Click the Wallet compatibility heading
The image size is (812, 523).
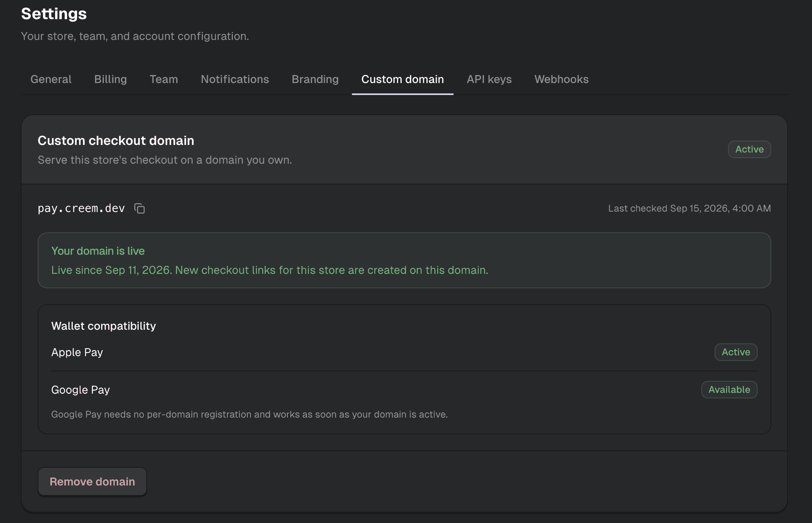click(x=103, y=326)
